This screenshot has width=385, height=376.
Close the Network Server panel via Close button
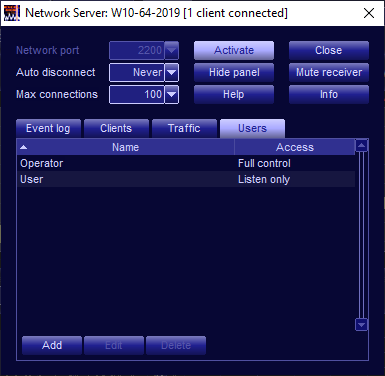pyautogui.click(x=329, y=50)
